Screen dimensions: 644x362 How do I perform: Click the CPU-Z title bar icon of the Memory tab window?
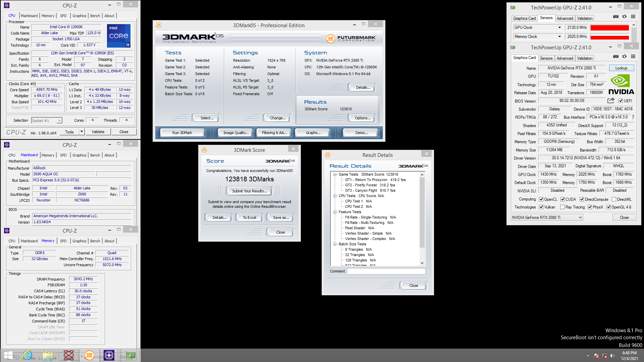click(7, 231)
